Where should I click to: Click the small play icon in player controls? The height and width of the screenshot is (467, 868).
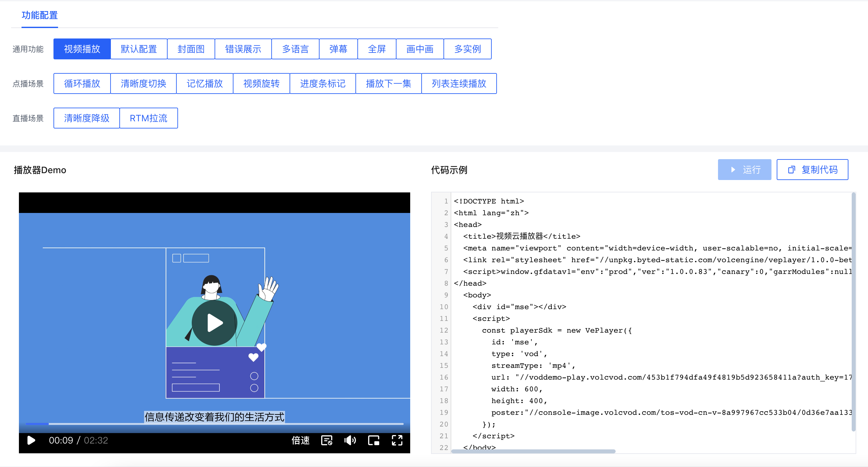31,440
